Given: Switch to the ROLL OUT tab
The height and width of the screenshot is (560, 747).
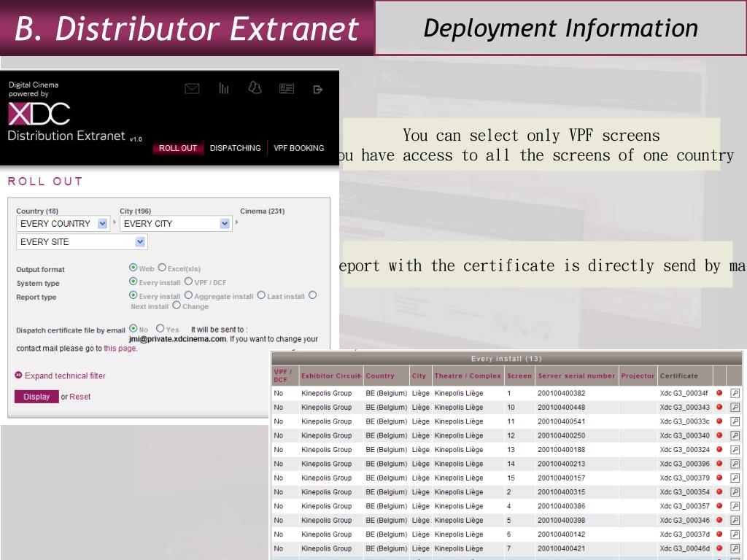Looking at the screenshot, I should click(x=178, y=148).
